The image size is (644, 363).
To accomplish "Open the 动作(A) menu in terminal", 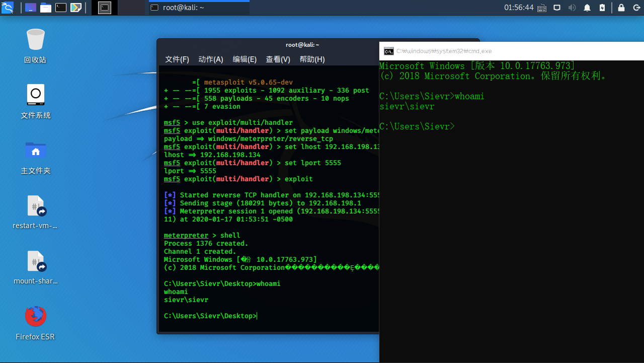I will tap(211, 59).
